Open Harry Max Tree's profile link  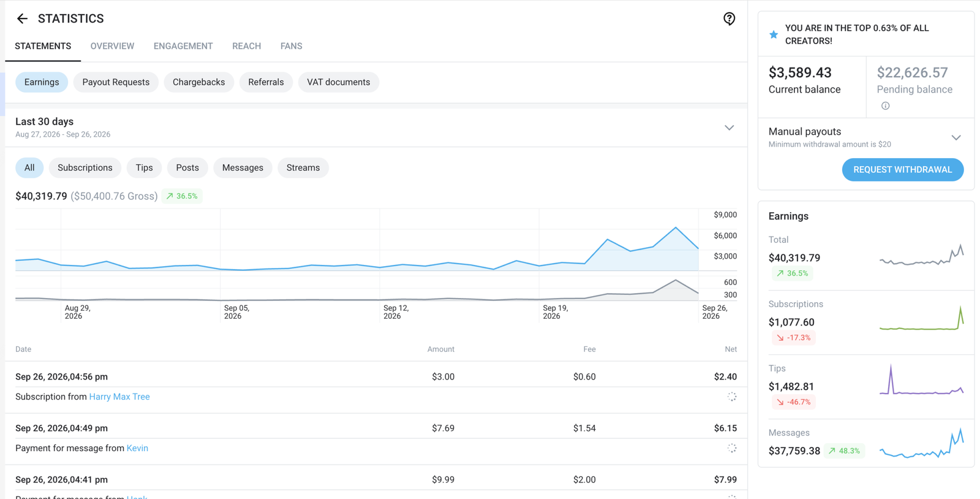pyautogui.click(x=119, y=397)
